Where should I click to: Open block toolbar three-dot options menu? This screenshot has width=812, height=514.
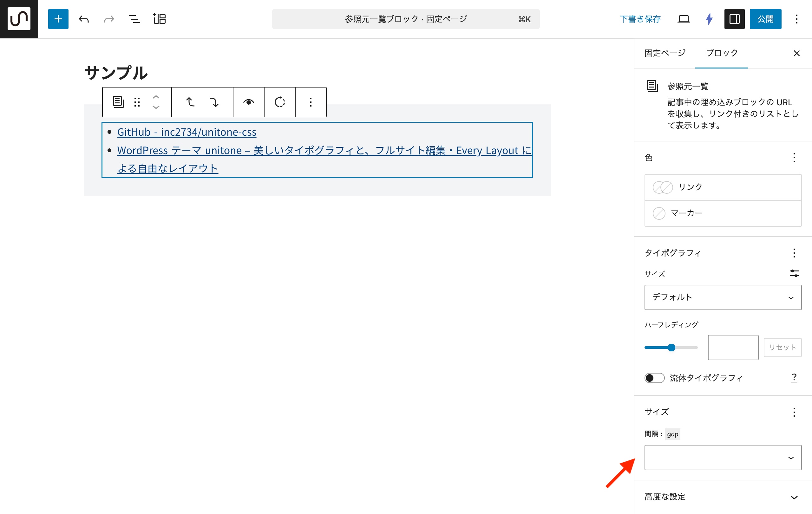point(311,102)
